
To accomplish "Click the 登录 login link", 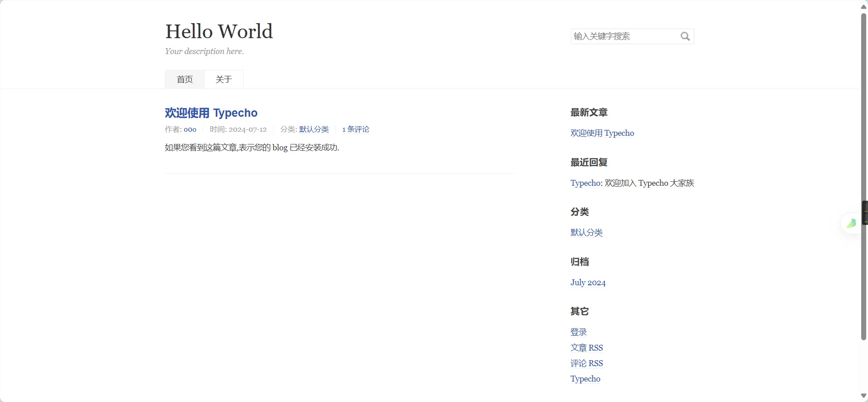I will click(x=579, y=332).
